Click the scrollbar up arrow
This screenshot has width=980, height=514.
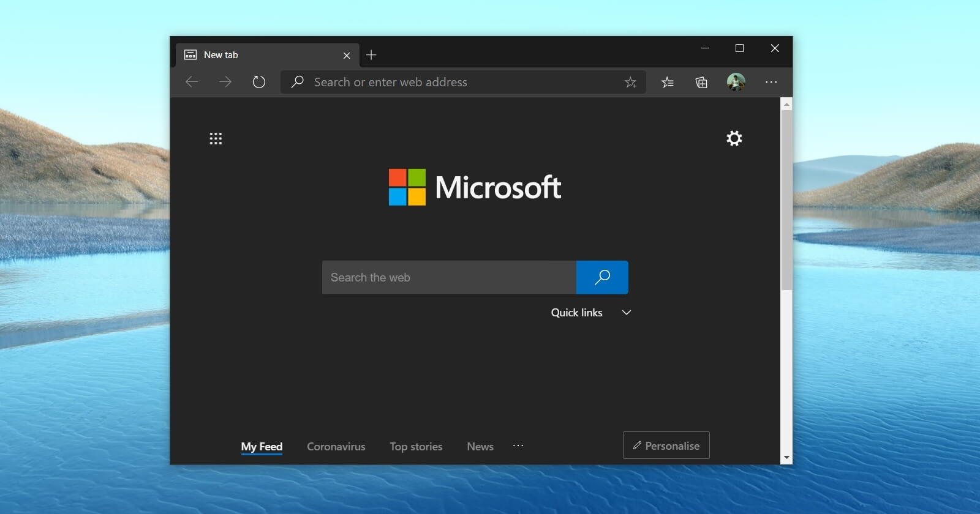[786, 105]
